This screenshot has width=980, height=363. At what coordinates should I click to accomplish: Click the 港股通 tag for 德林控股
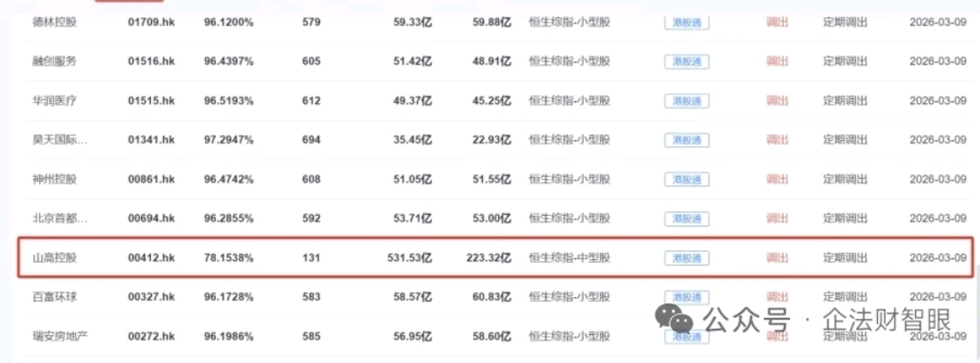[x=686, y=23]
